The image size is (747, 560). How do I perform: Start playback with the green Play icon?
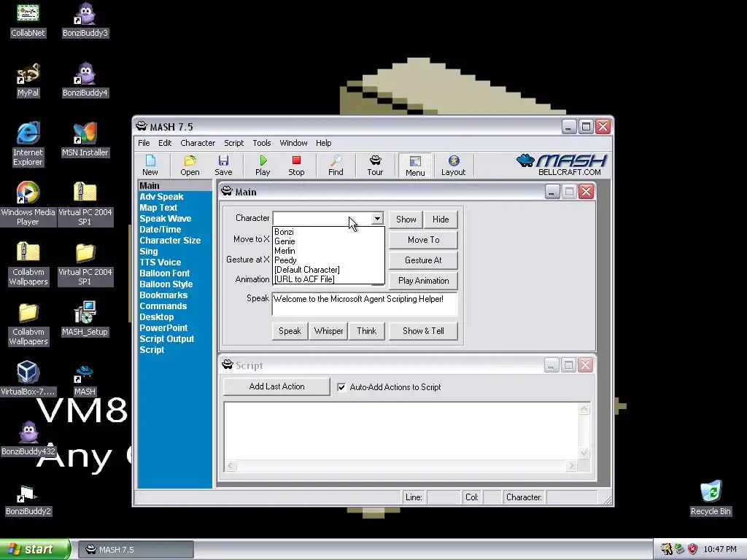point(263,166)
